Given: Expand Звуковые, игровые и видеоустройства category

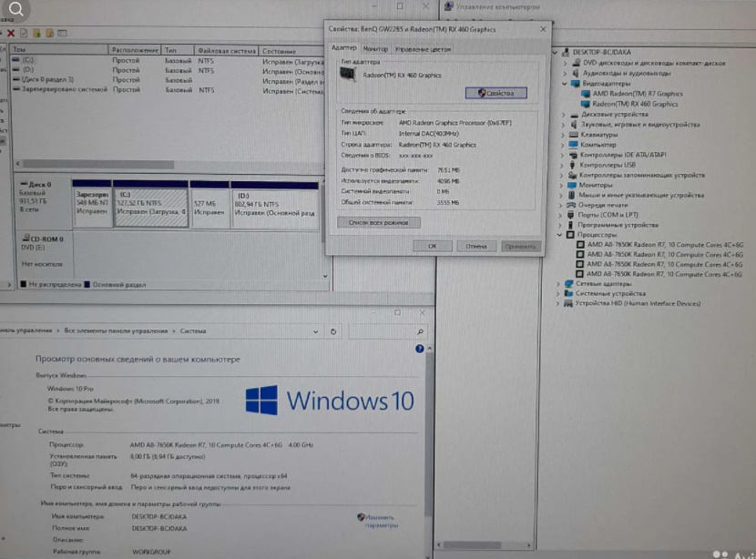Looking at the screenshot, I should 563,125.
